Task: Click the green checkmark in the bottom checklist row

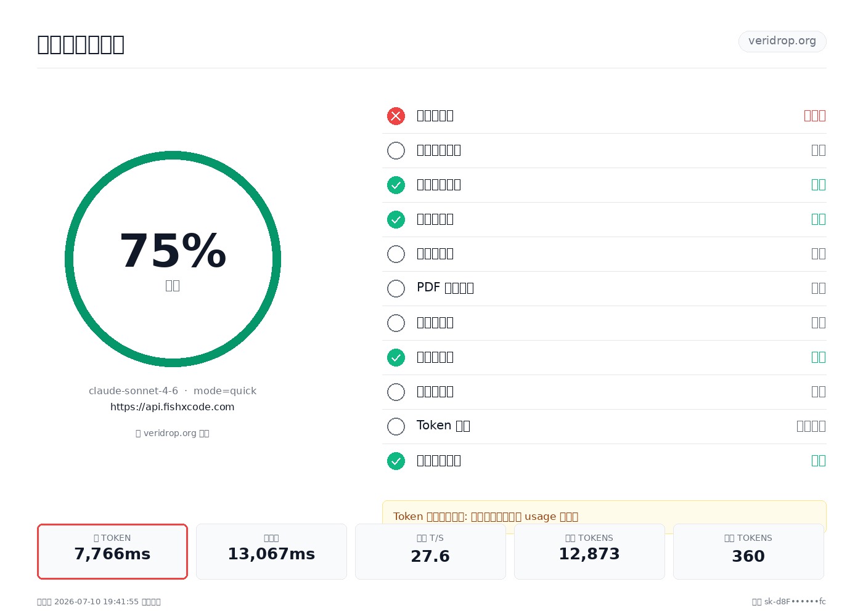Action: (396, 461)
